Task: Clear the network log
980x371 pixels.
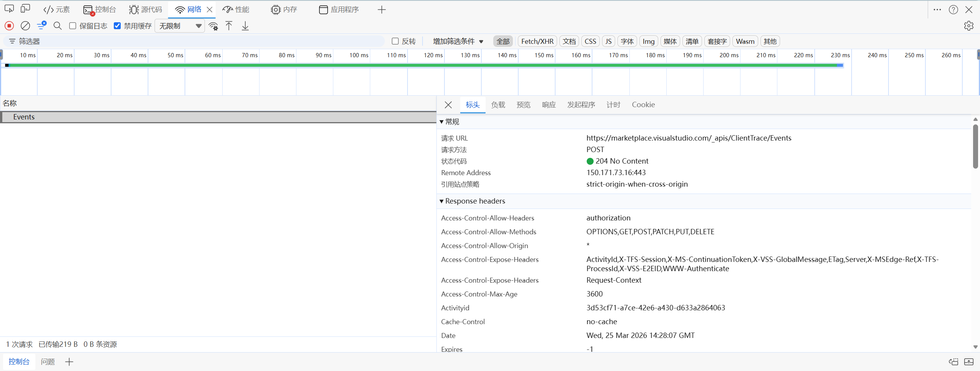Action: [x=25, y=26]
